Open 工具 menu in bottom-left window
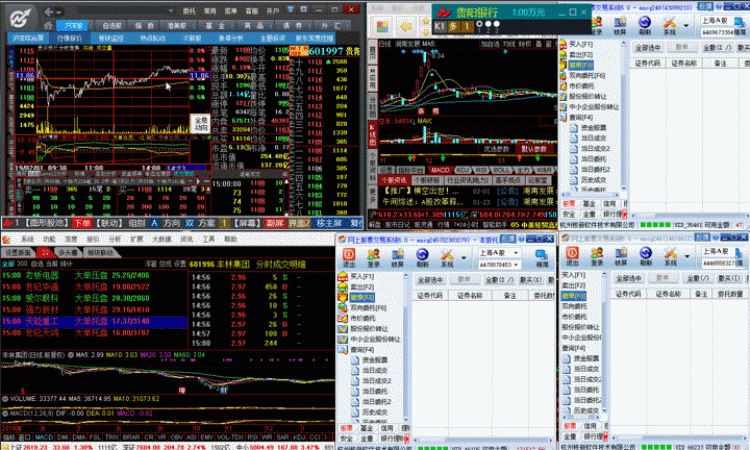 pos(209,239)
